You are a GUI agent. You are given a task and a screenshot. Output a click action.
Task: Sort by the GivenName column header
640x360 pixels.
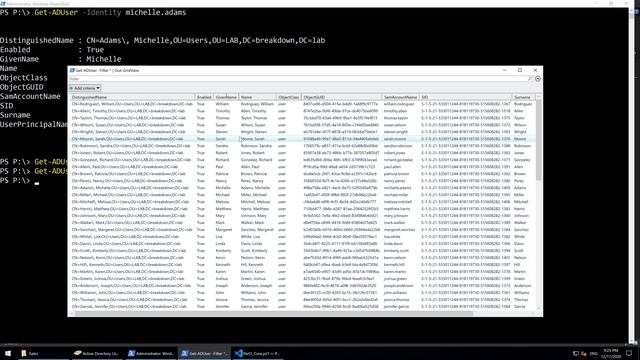(226, 97)
